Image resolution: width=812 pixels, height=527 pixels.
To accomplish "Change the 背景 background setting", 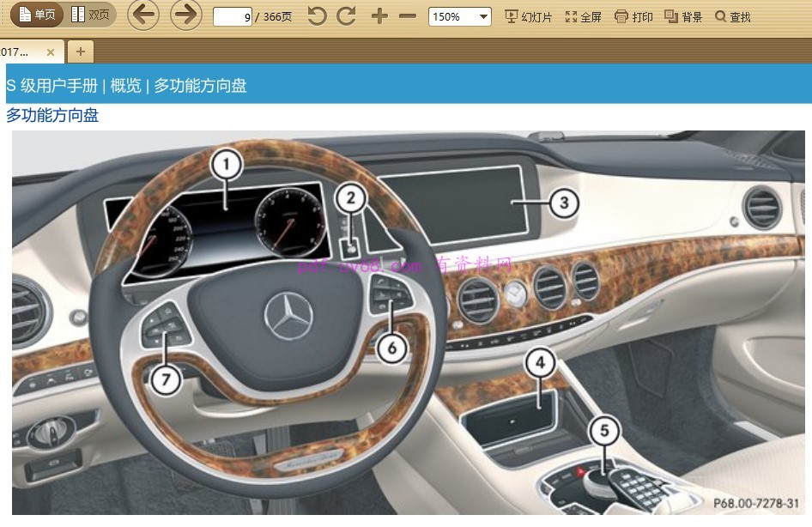I will 683,15.
